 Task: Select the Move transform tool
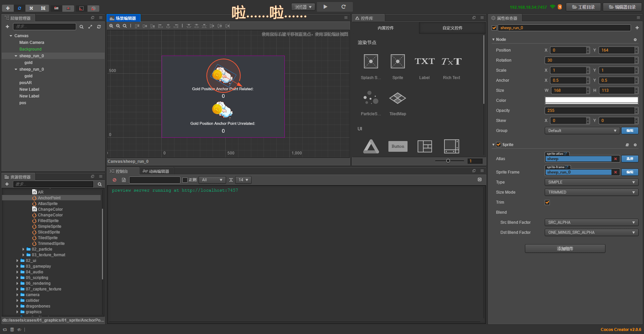click(8, 8)
